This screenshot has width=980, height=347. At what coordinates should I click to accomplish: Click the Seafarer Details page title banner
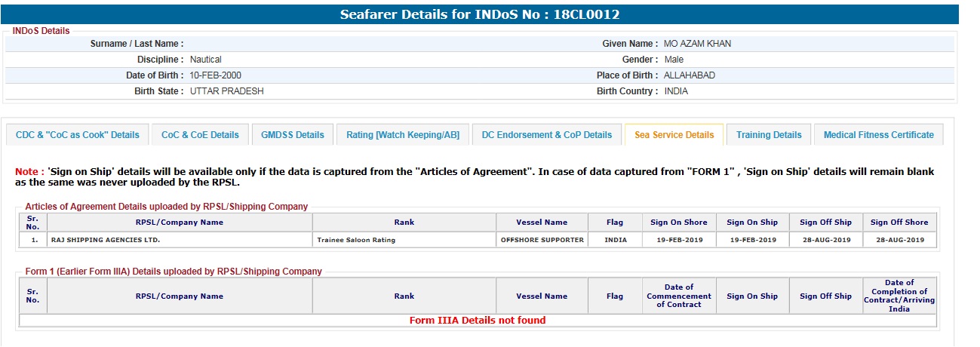(x=480, y=14)
